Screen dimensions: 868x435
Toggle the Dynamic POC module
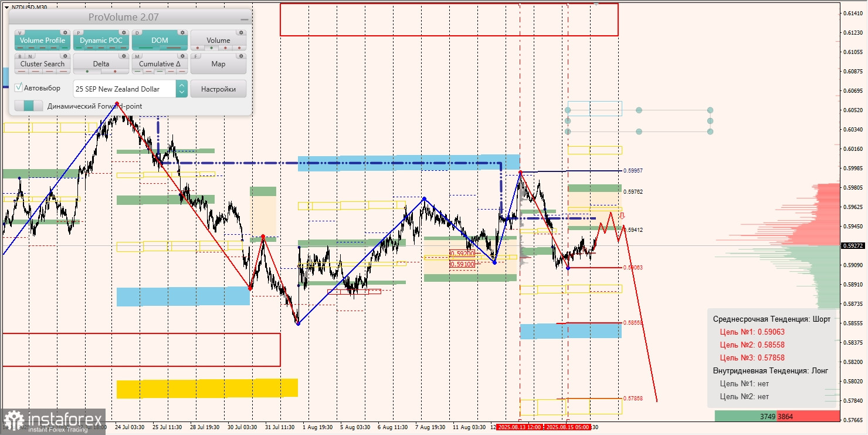click(x=101, y=41)
